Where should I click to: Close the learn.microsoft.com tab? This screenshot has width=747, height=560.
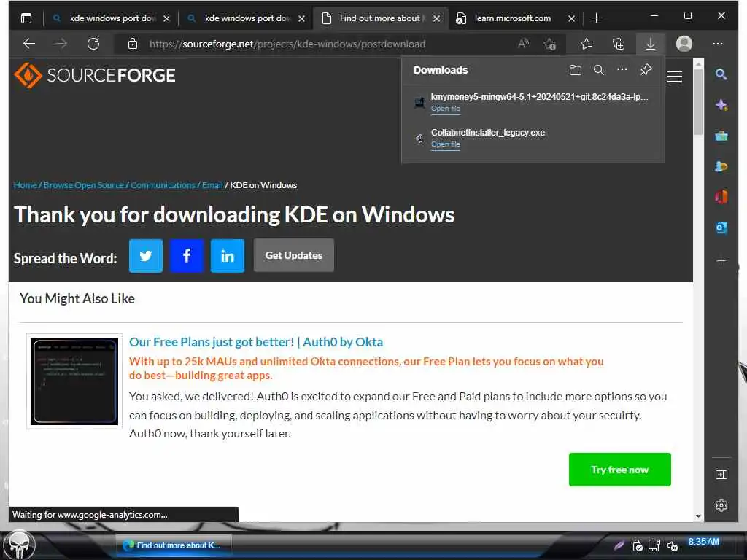point(571,18)
